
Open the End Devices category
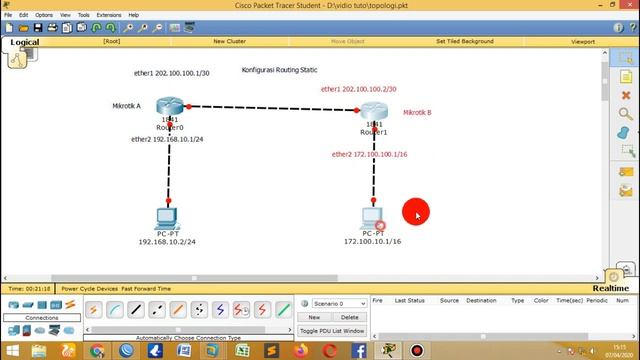click(13, 330)
